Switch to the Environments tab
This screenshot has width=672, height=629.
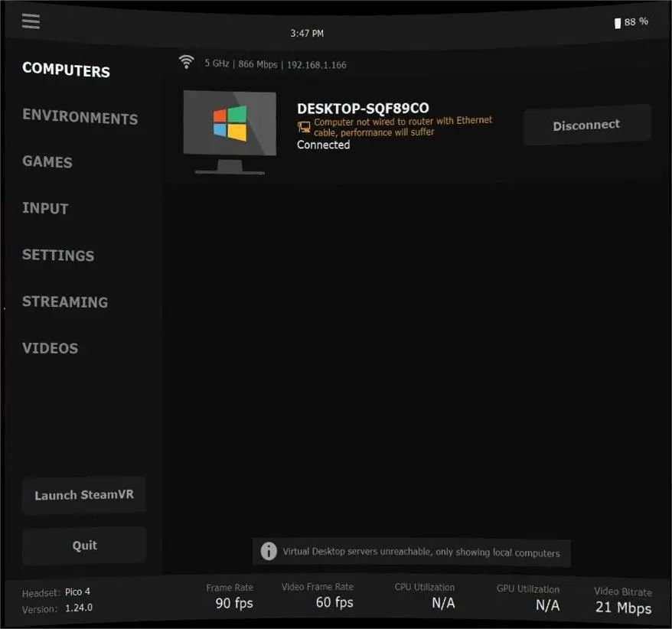click(80, 116)
